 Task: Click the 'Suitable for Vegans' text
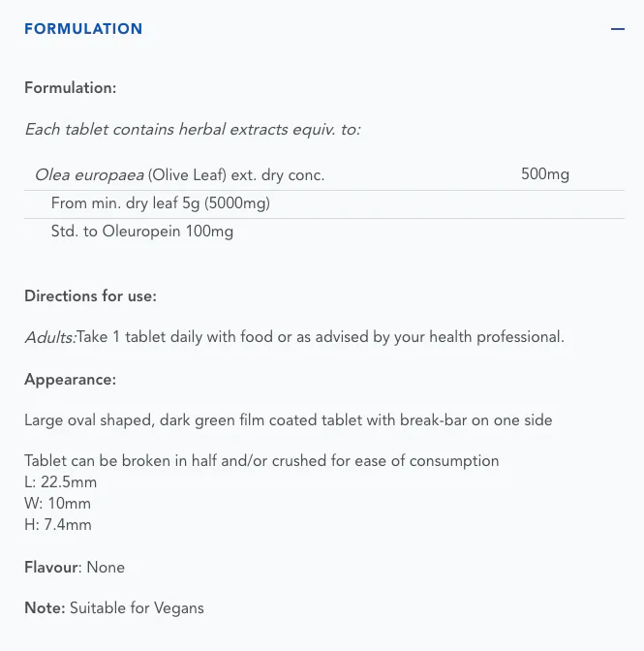click(137, 608)
